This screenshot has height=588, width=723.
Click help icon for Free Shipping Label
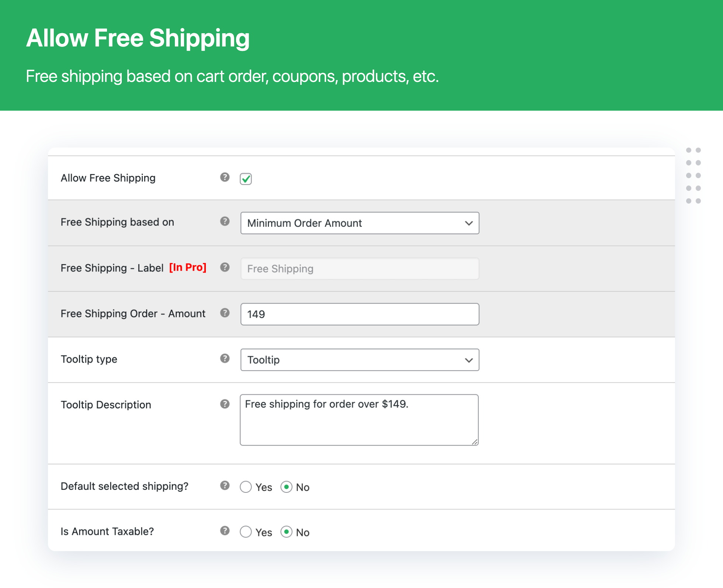(225, 267)
